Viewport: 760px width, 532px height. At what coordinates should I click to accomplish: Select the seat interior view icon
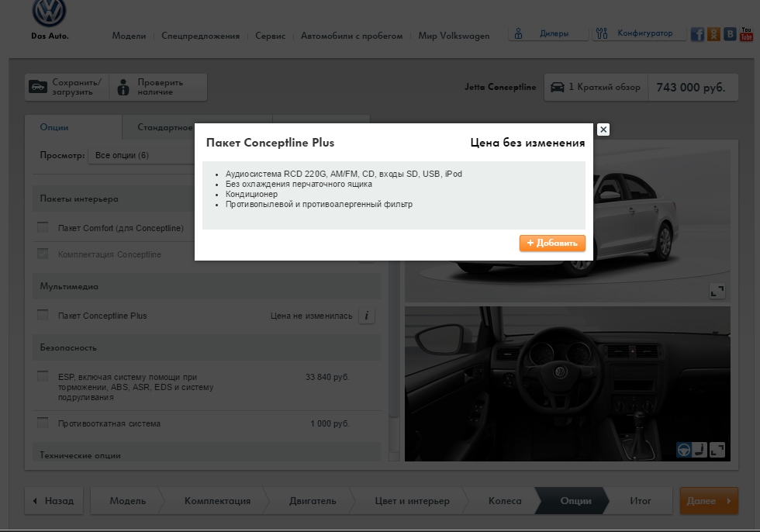coord(700,450)
